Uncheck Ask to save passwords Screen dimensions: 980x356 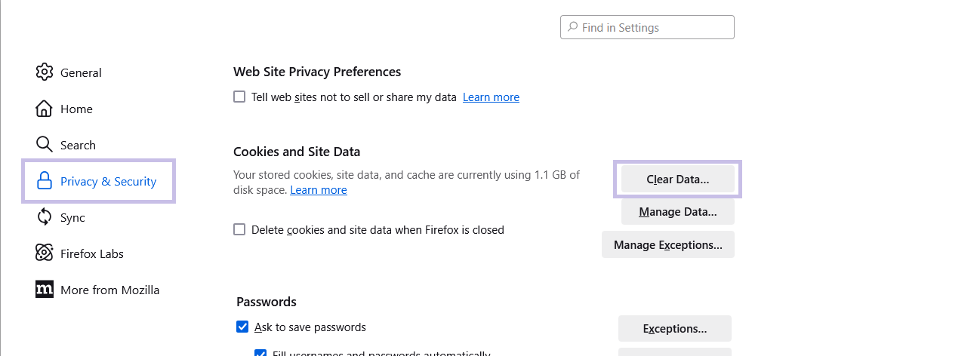(242, 327)
